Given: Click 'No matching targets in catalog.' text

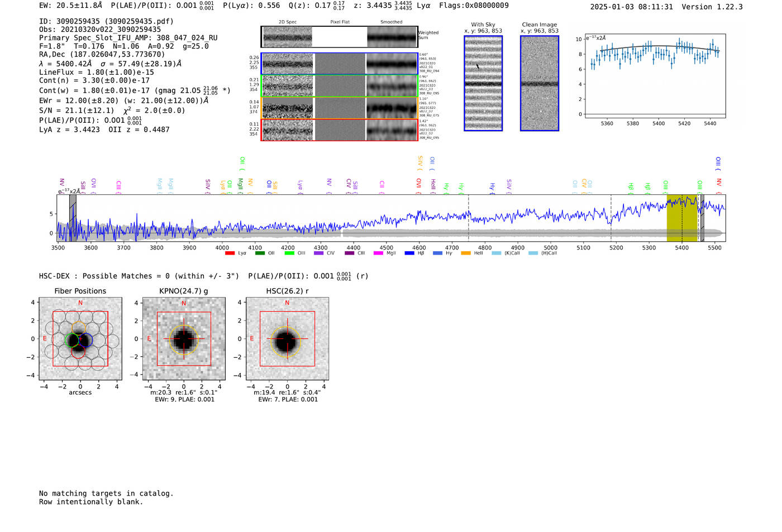Looking at the screenshot, I should click(x=106, y=493).
